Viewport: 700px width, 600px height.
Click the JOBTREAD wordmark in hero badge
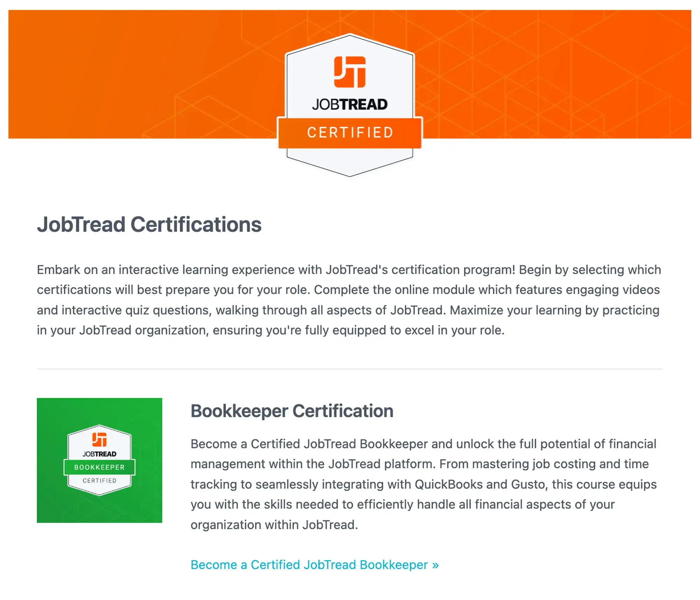[350, 104]
